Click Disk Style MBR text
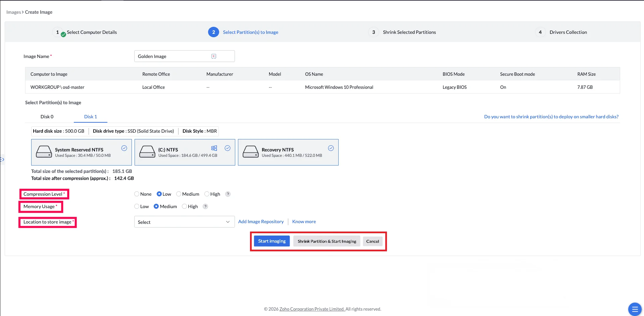Viewport: 644px width, 316px height. (x=200, y=131)
